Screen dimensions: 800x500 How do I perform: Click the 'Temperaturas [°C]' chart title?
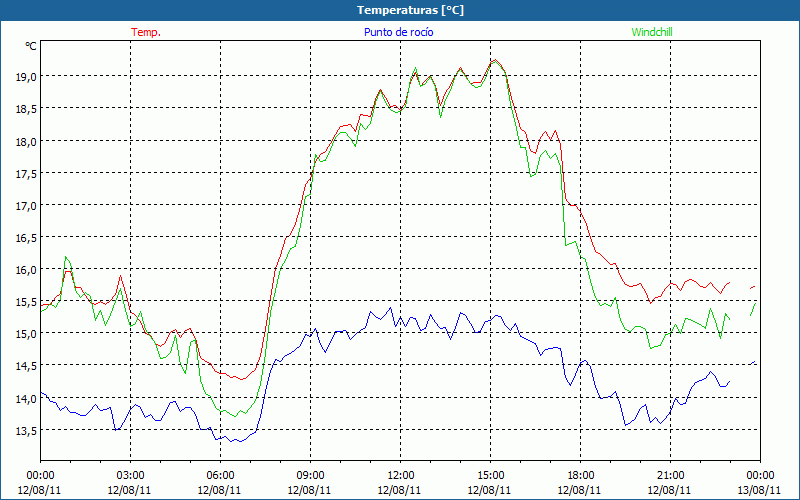point(410,10)
